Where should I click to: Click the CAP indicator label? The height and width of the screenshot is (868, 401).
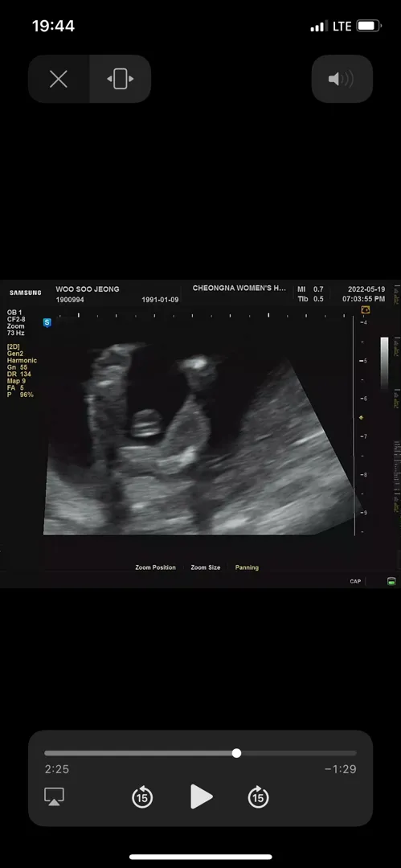point(355,581)
